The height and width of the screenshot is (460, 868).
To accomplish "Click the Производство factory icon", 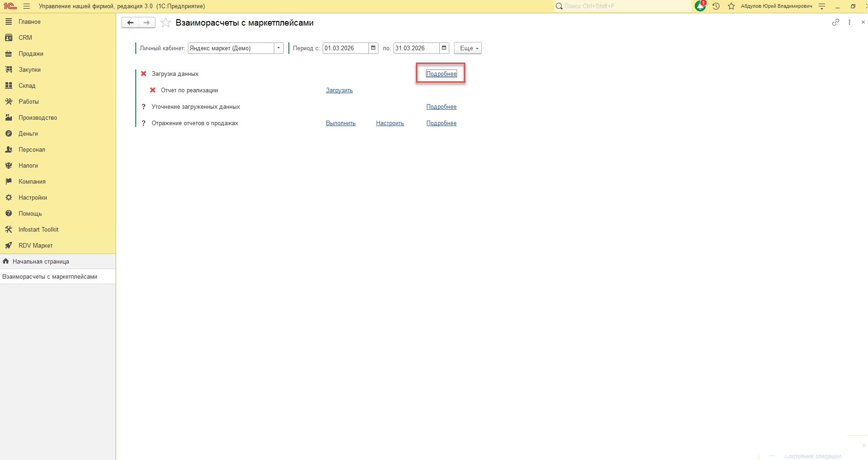I will 9,117.
